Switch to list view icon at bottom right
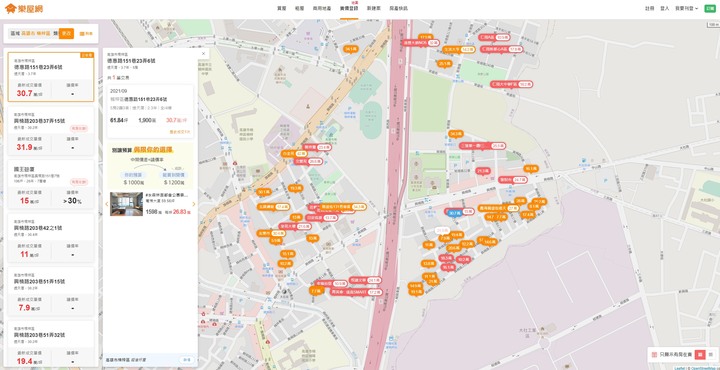 (710, 354)
